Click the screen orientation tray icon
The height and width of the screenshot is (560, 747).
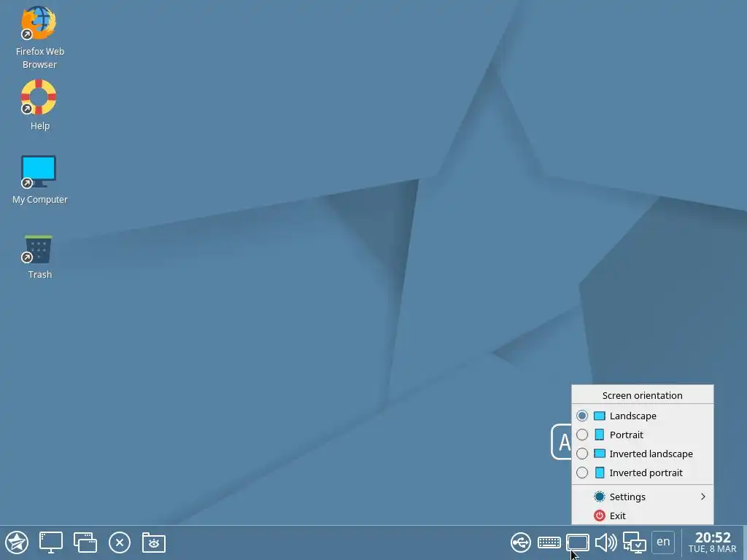point(578,542)
